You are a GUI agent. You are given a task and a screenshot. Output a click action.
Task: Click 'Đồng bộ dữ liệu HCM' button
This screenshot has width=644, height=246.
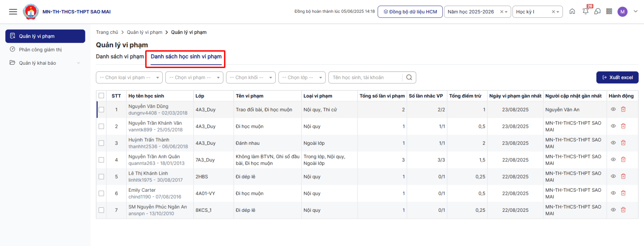410,12
